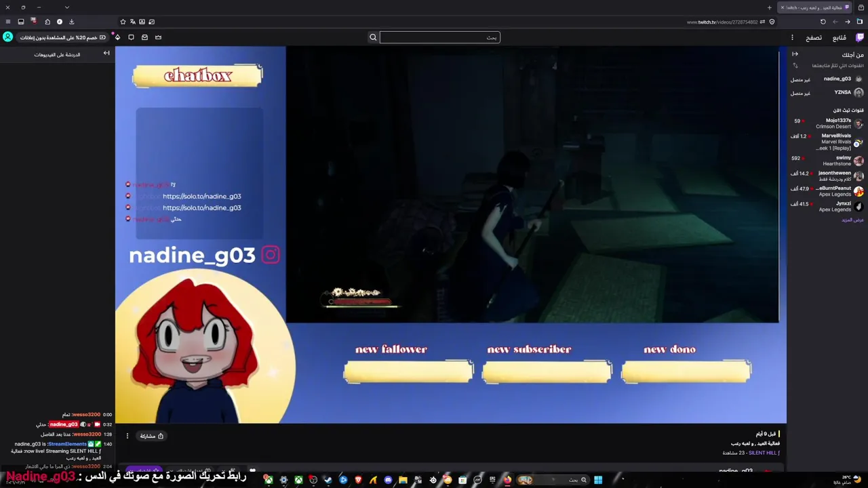Open Xbox app from the taskbar
The width and height of the screenshot is (868, 488).
pyautogui.click(x=298, y=480)
